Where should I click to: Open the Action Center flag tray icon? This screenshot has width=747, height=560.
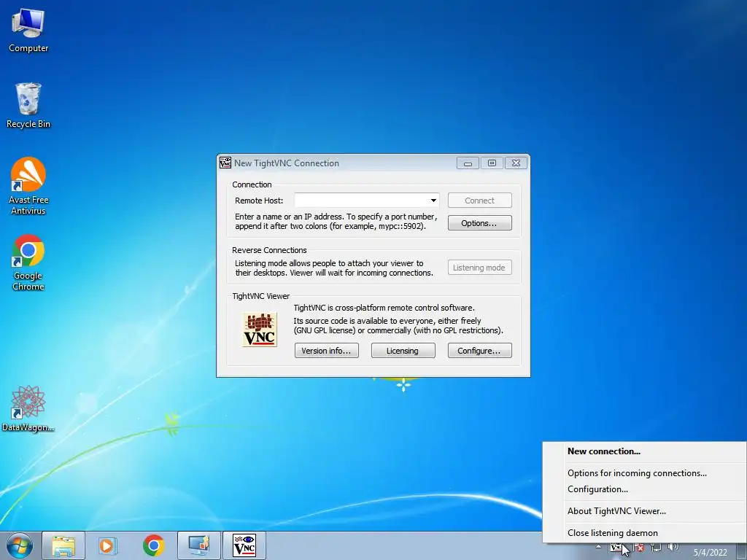(x=638, y=548)
